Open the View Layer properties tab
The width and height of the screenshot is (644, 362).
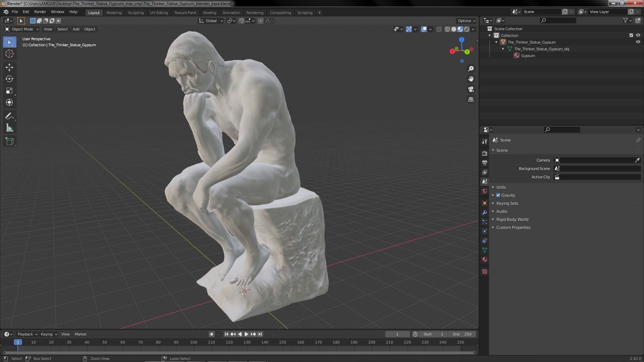pyautogui.click(x=484, y=172)
